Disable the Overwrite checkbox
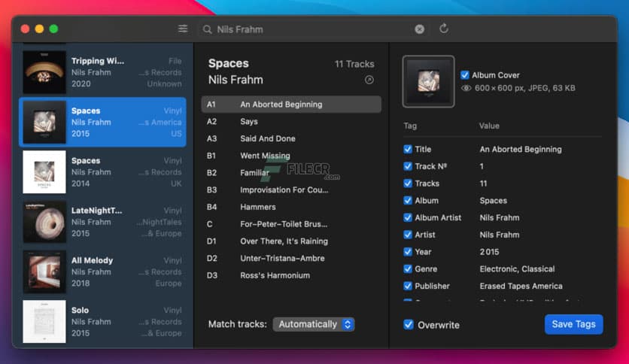The height and width of the screenshot is (364, 629). pos(409,325)
